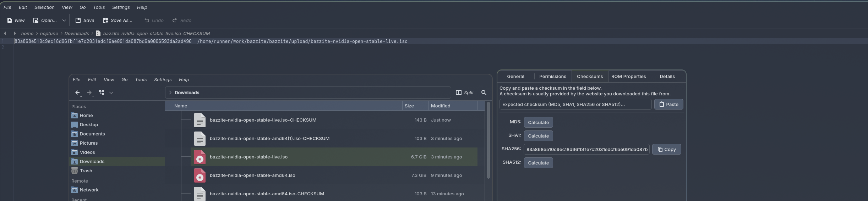Expand the Open recent dropdown arrow
868x201 pixels.
[64, 20]
